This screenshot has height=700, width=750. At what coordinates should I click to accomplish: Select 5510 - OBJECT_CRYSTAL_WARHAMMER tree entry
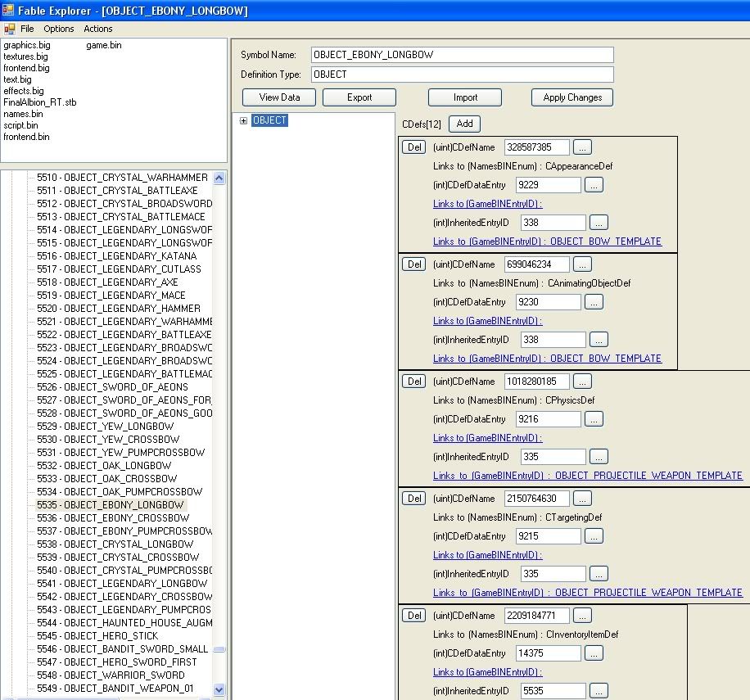122,178
